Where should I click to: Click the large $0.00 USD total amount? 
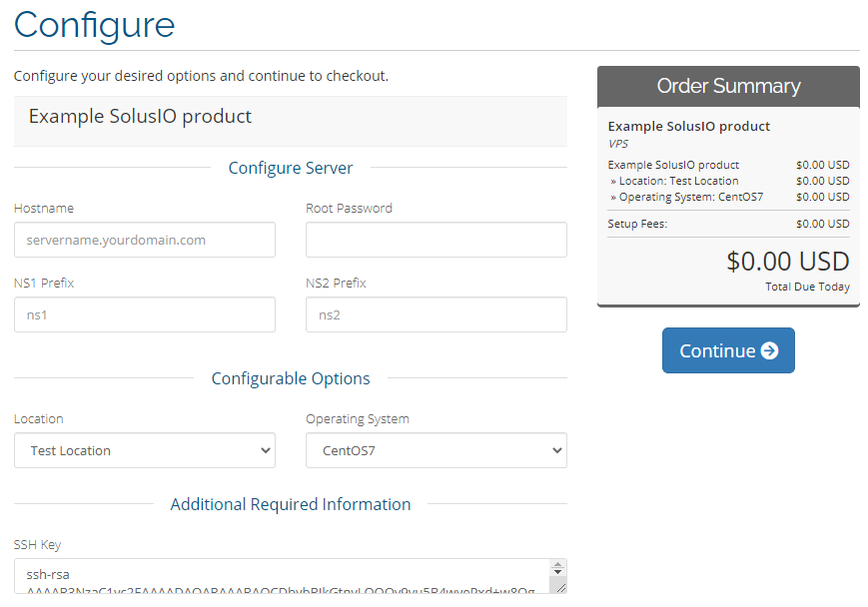click(x=787, y=262)
